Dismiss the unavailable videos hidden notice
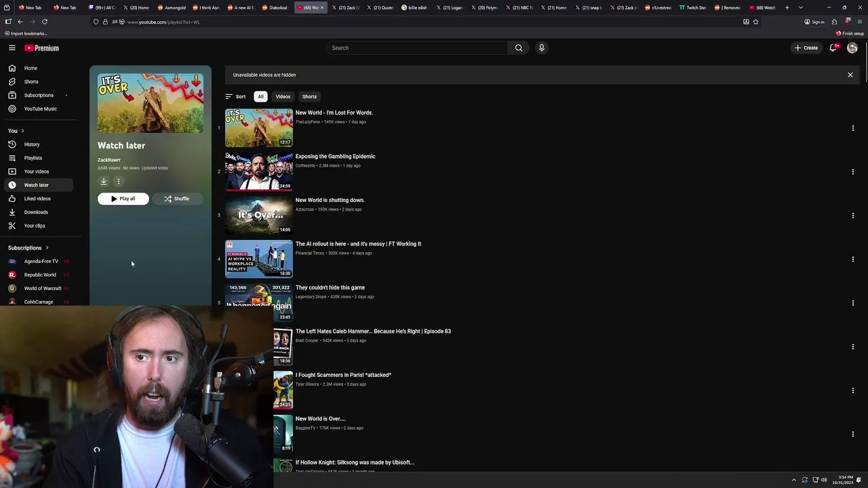Screen dimensions: 868x488 850,75
